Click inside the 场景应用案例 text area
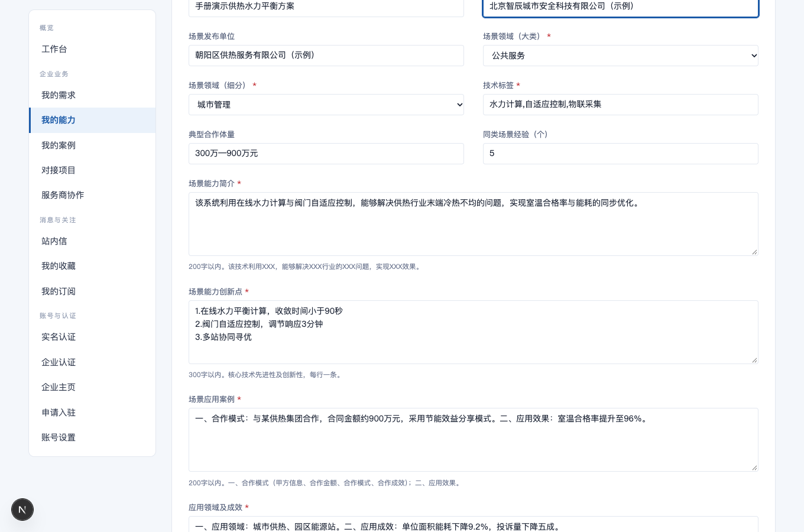Image resolution: width=804 pixels, height=532 pixels. point(474,440)
